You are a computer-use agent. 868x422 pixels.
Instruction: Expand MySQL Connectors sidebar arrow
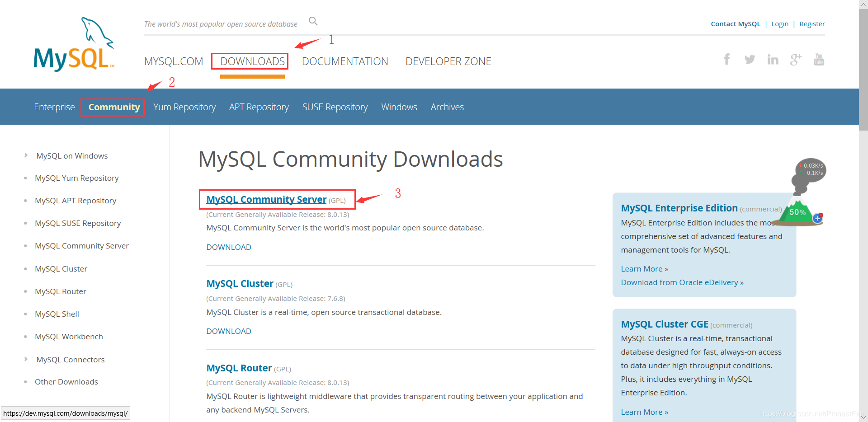[x=26, y=359]
